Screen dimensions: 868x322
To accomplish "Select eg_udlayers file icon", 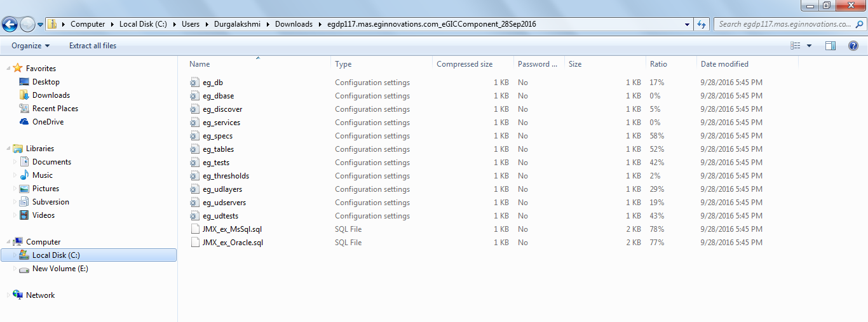I will 194,189.
